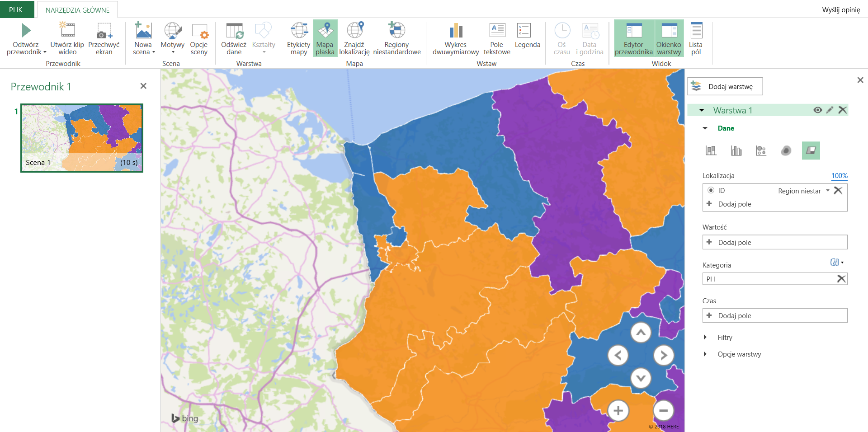Zoom in the map with plus button
The width and height of the screenshot is (868, 432).
tap(618, 411)
